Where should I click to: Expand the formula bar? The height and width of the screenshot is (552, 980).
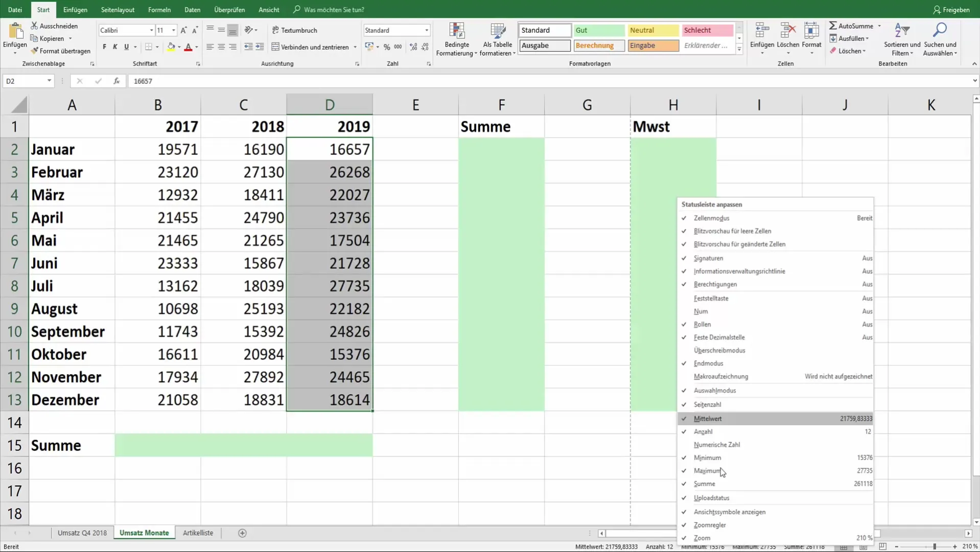(x=974, y=81)
